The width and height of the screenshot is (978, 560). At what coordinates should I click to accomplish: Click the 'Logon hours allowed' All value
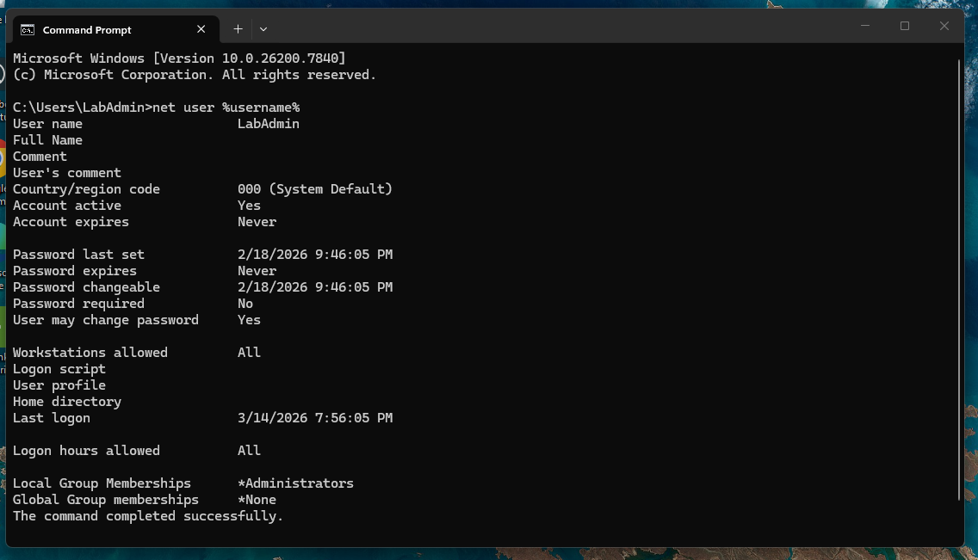coord(249,451)
